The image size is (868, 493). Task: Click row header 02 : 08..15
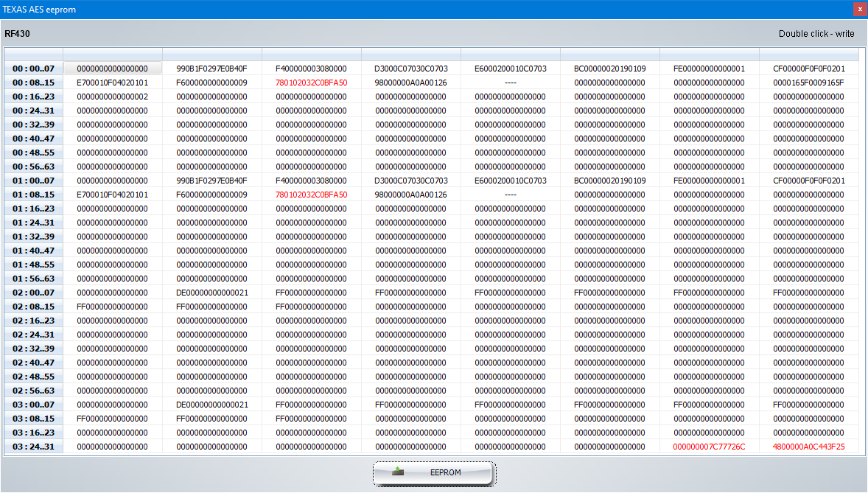[x=34, y=307]
